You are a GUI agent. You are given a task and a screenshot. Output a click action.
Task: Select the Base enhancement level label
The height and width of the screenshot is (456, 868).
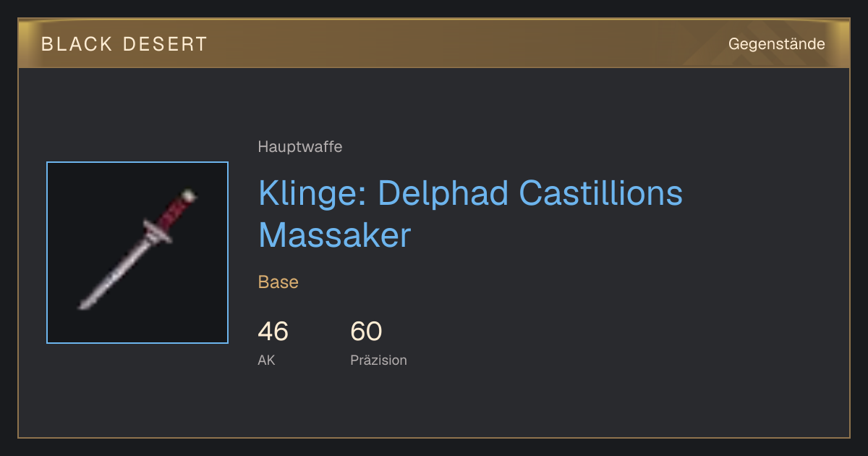point(278,282)
